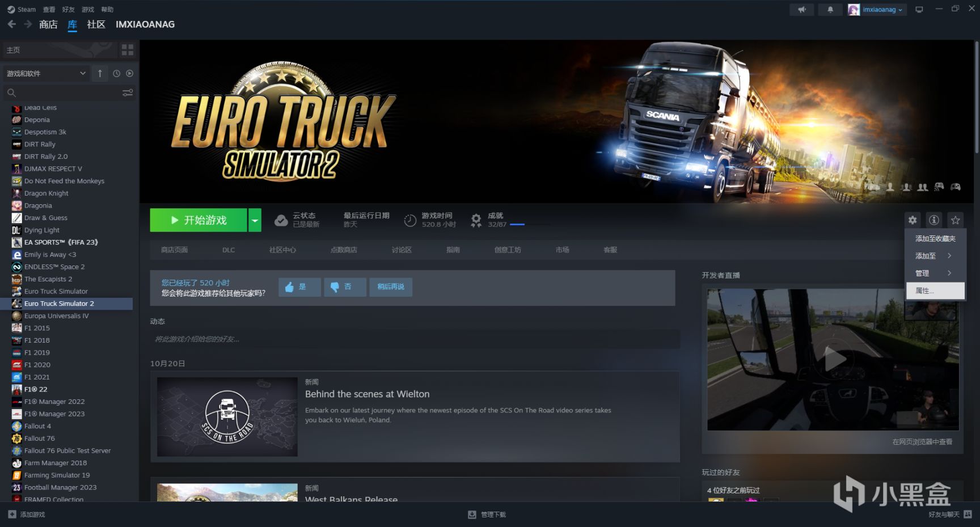Open the 创意工坊 tab
980x527 pixels.
508,250
